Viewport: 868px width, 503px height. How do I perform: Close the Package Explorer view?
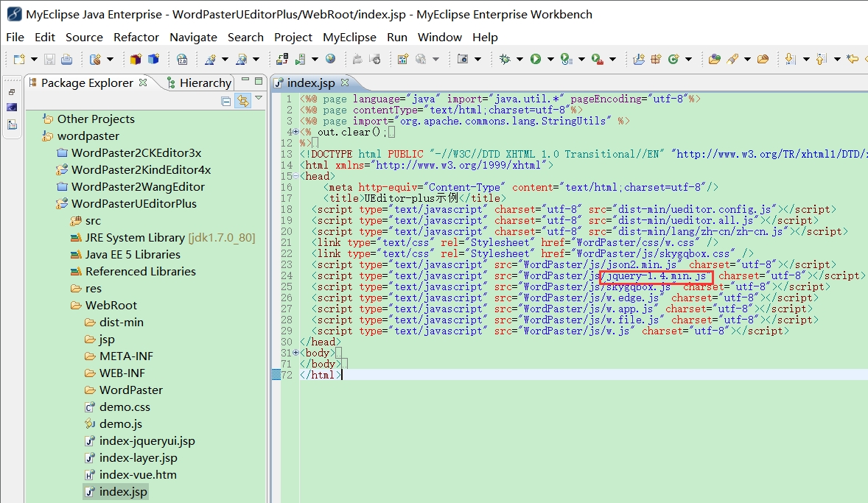[143, 82]
